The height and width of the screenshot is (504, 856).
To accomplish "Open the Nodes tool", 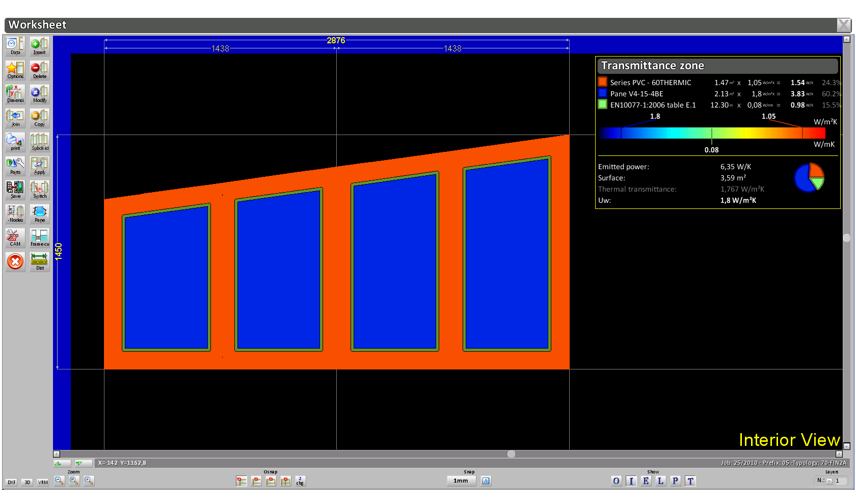I will [x=15, y=214].
